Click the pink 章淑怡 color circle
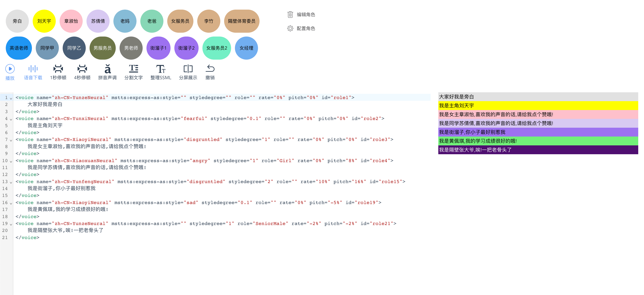 click(x=71, y=21)
